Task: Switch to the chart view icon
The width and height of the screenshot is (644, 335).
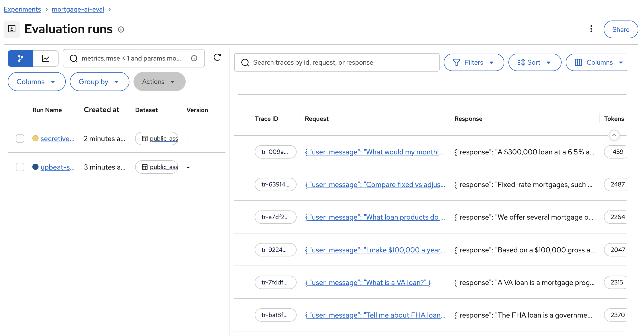Action: pos(46,58)
